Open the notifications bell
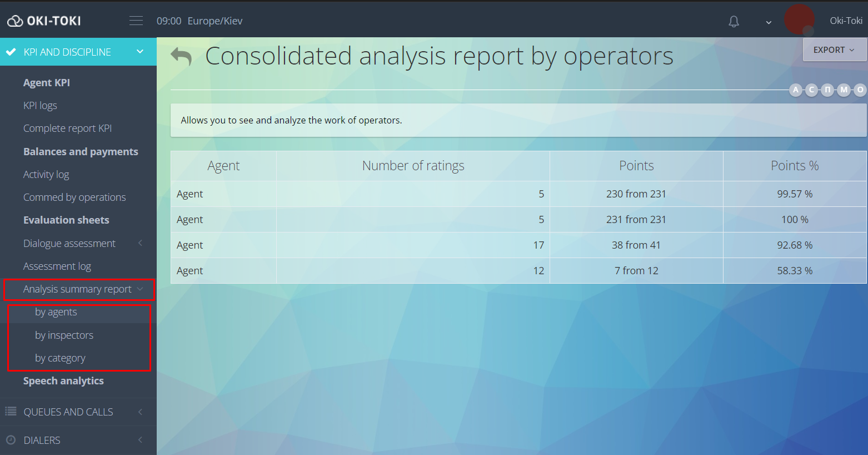Screen dimensions: 868x455 (x=734, y=22)
